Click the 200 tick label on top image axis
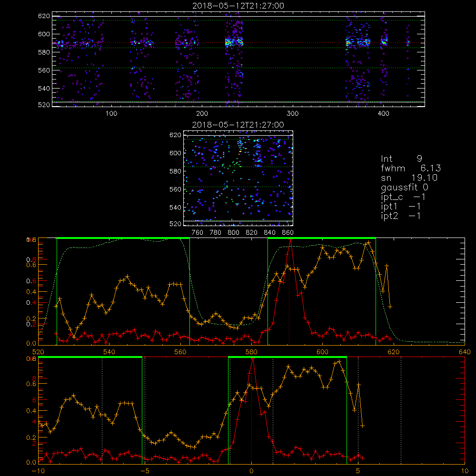The height and width of the screenshot is (476, 476). coord(202,114)
